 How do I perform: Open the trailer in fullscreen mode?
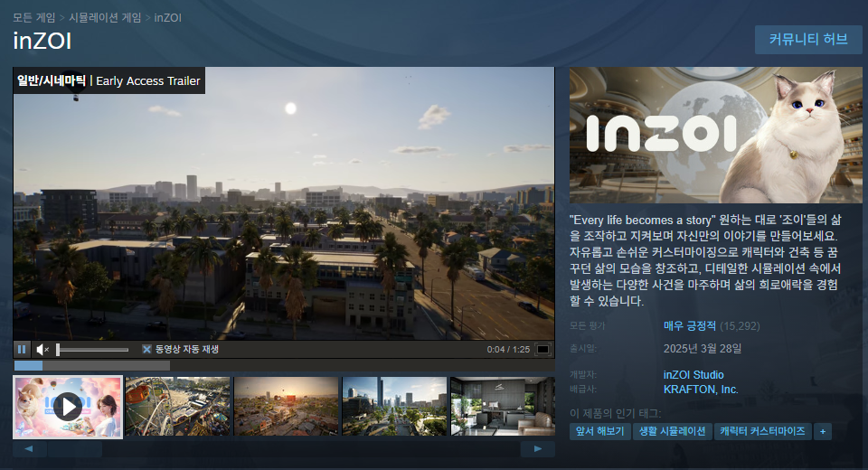pos(543,349)
